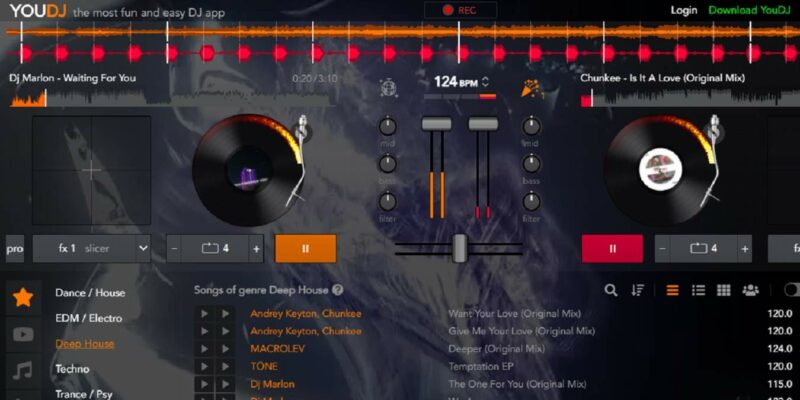Switch to the bulleted list view icon

[698, 290]
